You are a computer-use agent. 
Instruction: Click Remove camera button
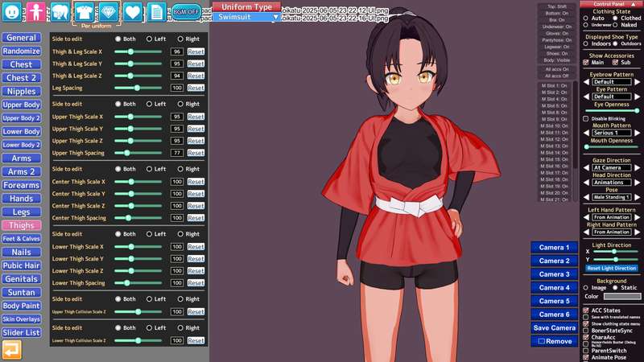(x=554, y=341)
